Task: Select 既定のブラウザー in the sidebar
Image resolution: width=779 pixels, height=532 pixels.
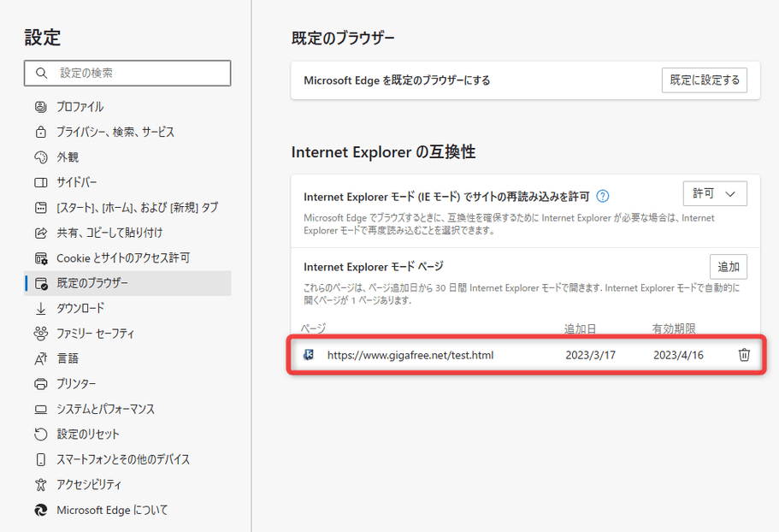Action: pyautogui.click(x=127, y=283)
